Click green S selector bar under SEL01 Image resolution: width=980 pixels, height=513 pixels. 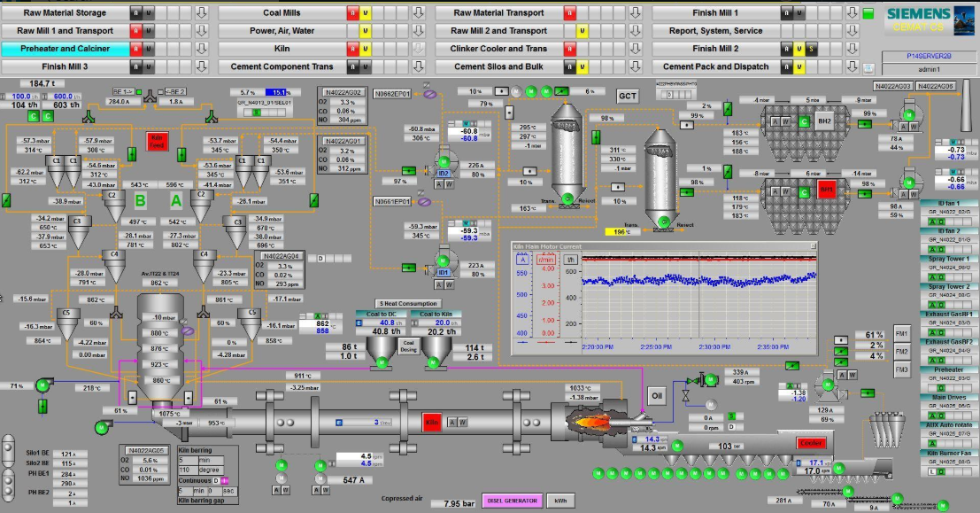(256, 112)
